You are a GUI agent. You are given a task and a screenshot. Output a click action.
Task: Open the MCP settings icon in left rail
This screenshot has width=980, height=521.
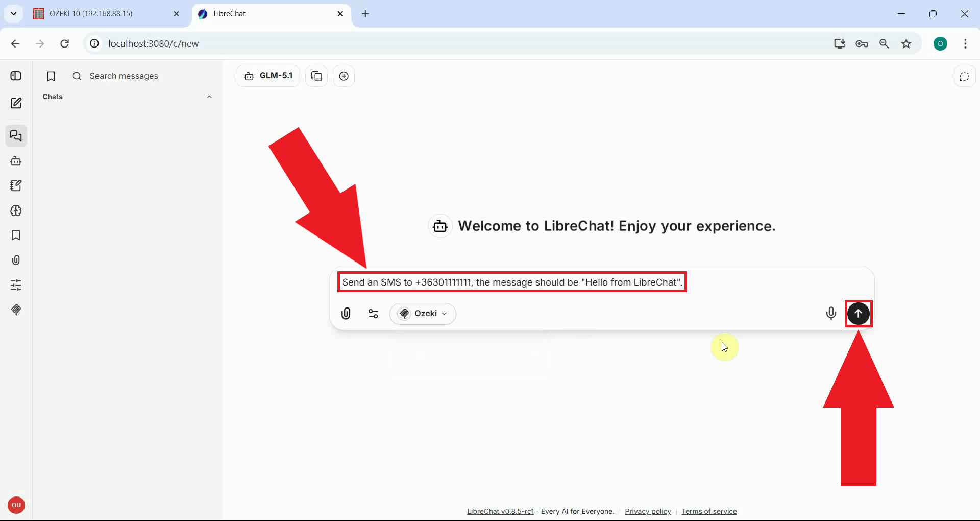(x=16, y=310)
